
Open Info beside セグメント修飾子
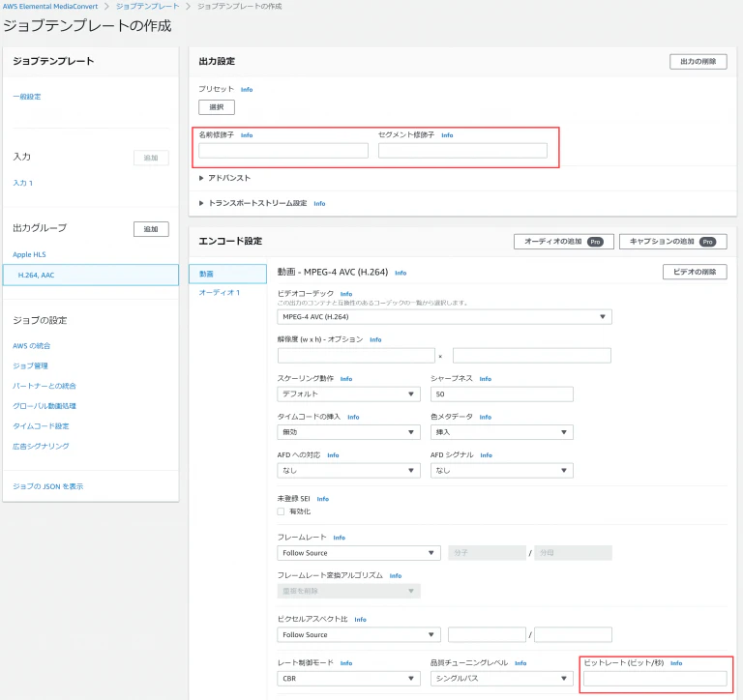[447, 135]
